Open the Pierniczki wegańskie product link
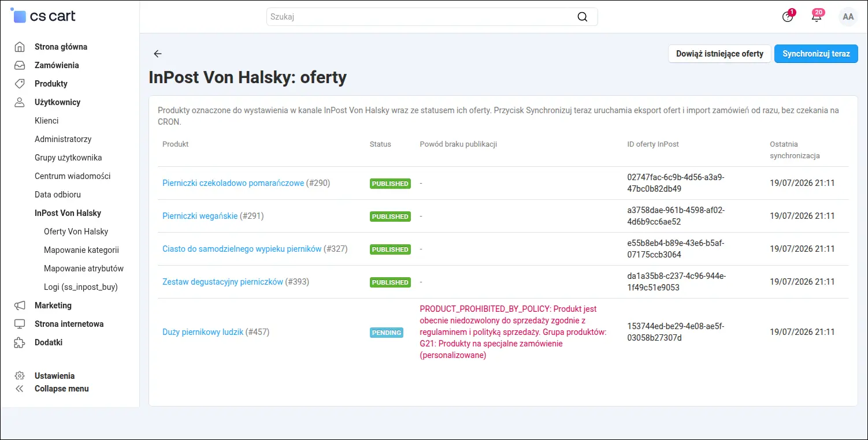The image size is (868, 440). pos(200,216)
